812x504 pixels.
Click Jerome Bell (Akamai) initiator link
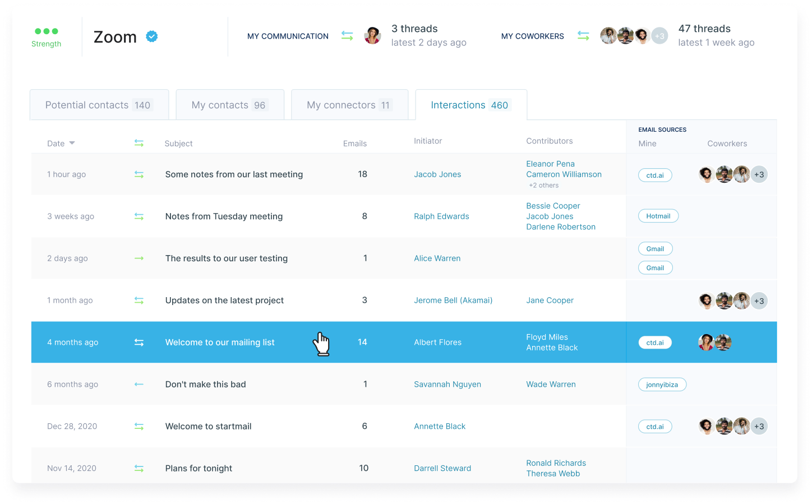[x=453, y=300]
